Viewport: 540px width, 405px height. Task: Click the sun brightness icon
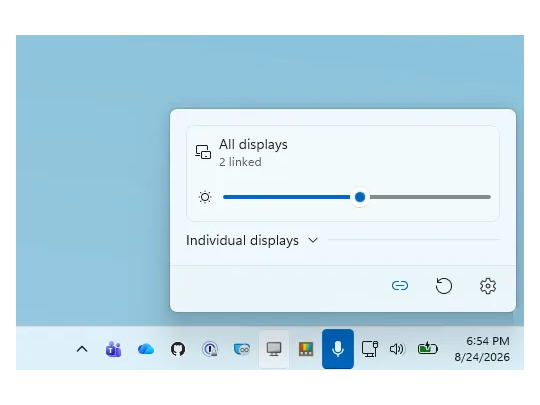(205, 197)
